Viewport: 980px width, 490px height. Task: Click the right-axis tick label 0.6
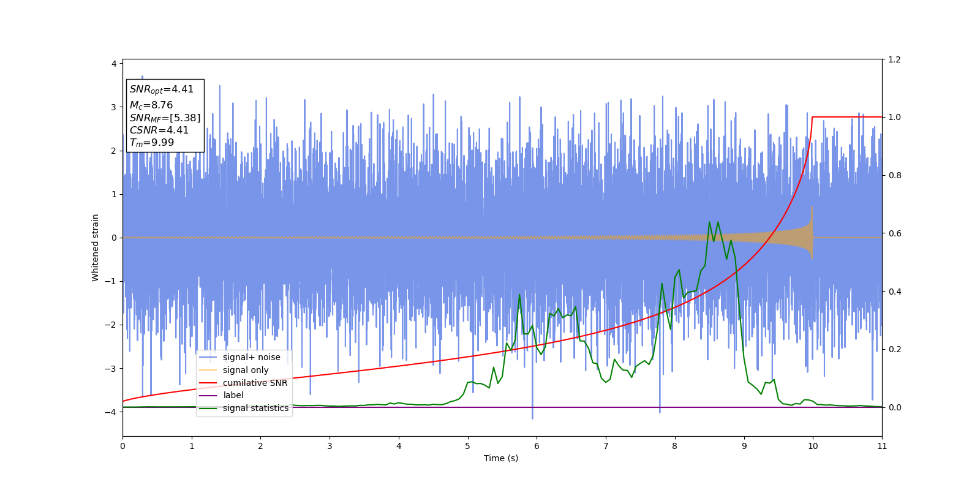pos(894,233)
